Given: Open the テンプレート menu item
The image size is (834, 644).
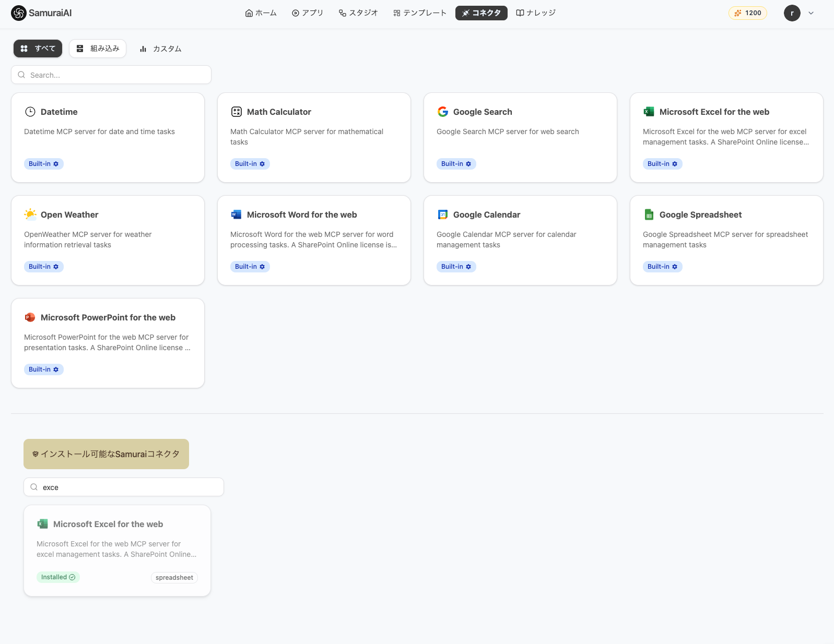Looking at the screenshot, I should click(420, 13).
